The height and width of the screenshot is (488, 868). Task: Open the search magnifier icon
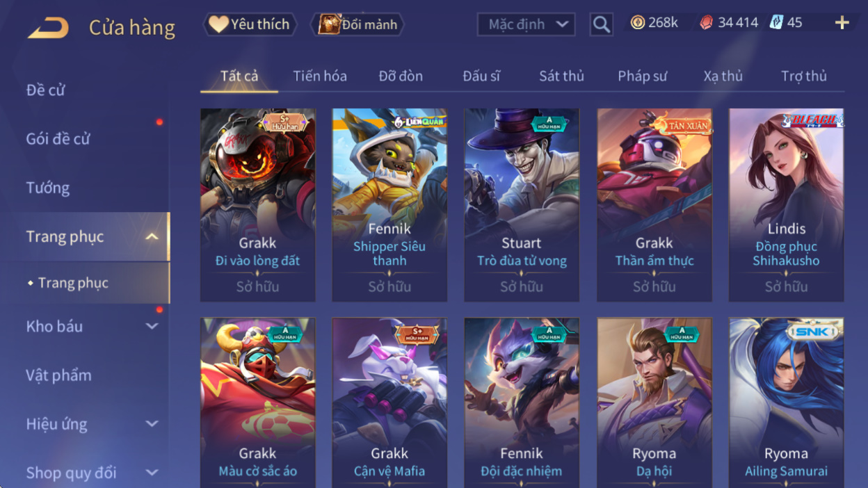point(602,24)
